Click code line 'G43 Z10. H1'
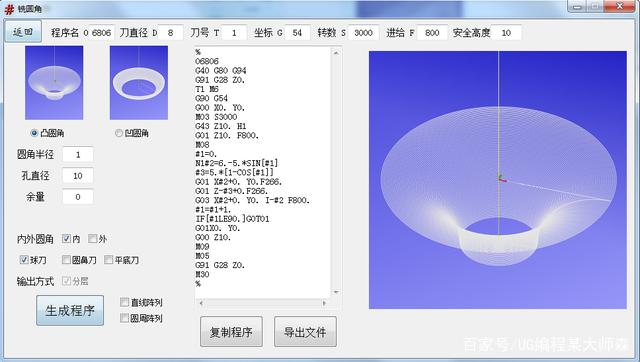This screenshot has height=362, width=640. [x=221, y=126]
